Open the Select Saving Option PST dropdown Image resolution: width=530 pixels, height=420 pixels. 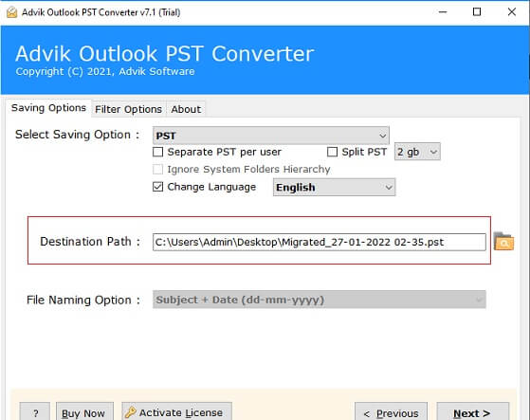point(271,136)
